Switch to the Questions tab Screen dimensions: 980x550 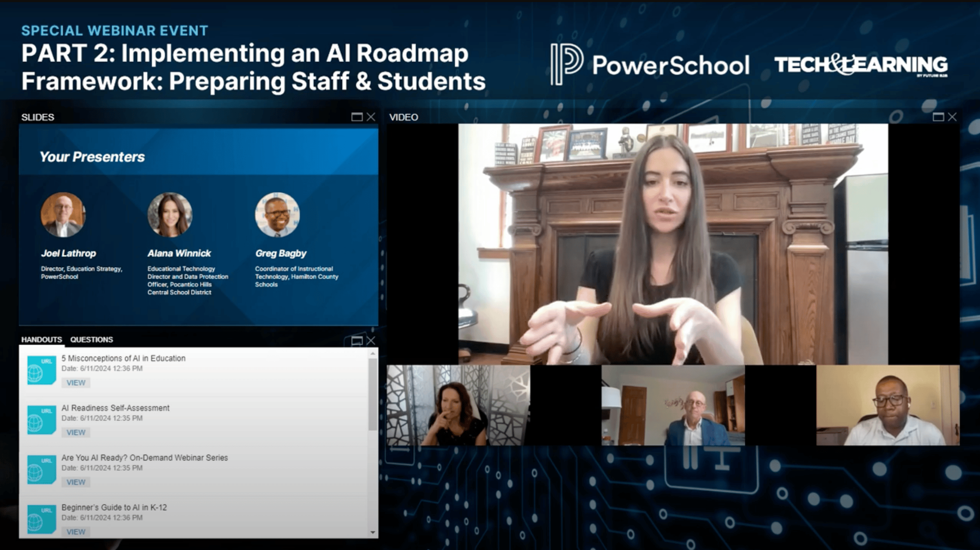(91, 339)
